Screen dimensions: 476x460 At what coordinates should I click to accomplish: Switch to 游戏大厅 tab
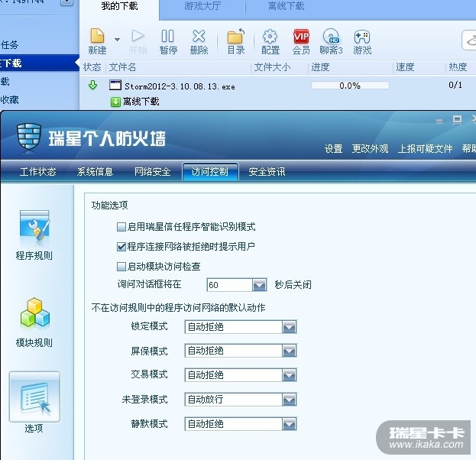tap(202, 6)
